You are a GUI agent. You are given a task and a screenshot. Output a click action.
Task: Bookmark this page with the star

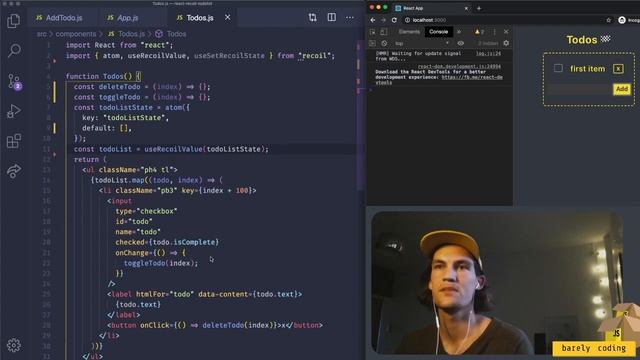point(609,20)
